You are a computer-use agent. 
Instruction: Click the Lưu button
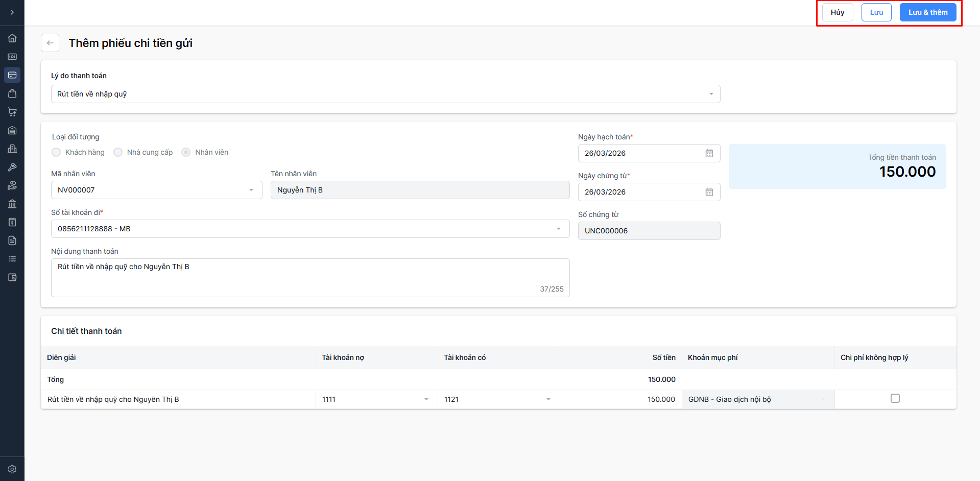point(876,12)
